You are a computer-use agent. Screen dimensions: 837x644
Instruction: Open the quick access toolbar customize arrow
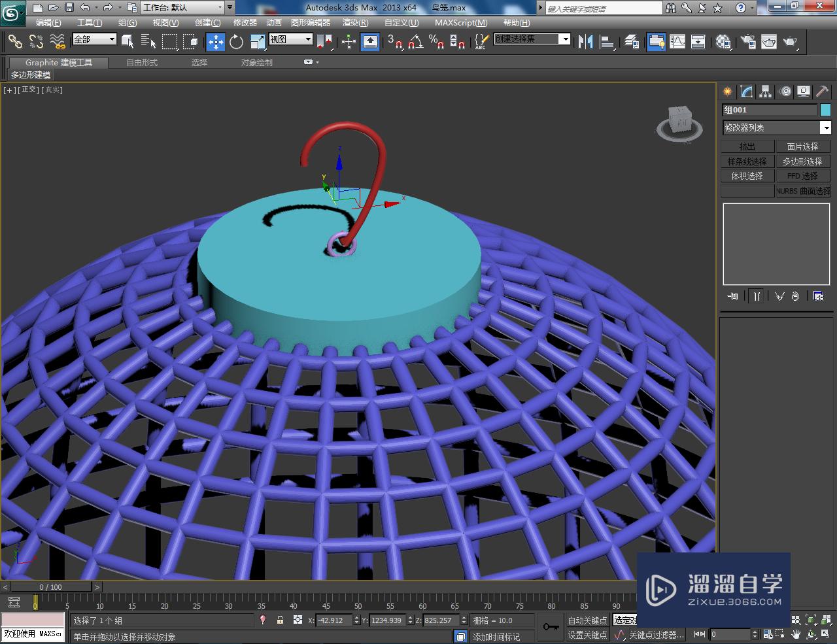[230, 8]
